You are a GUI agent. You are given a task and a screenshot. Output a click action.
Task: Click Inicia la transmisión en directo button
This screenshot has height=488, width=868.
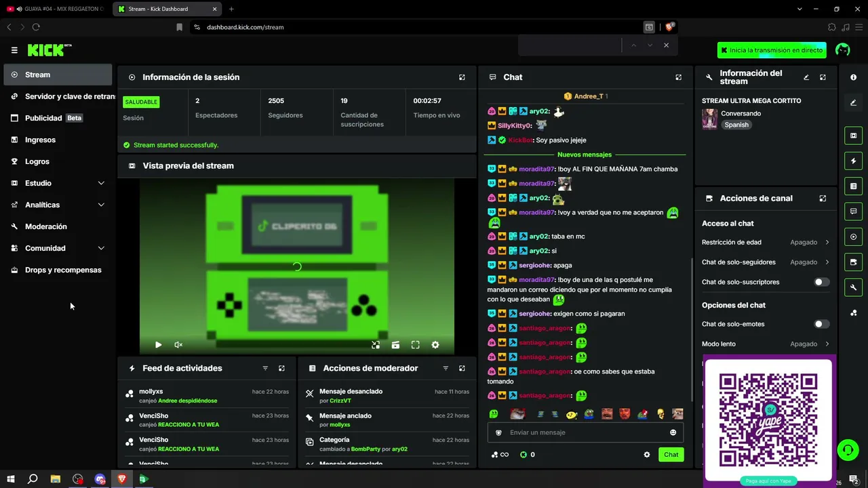(x=772, y=50)
